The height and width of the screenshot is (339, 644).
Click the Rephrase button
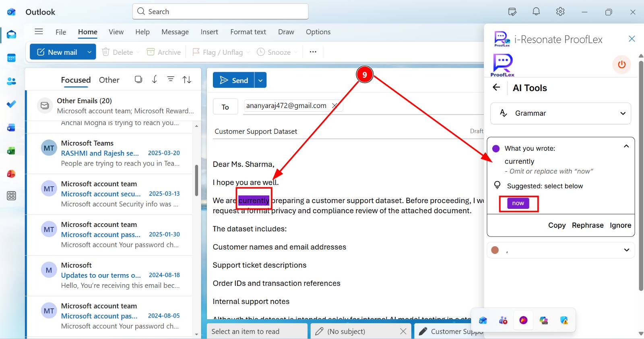point(587,225)
